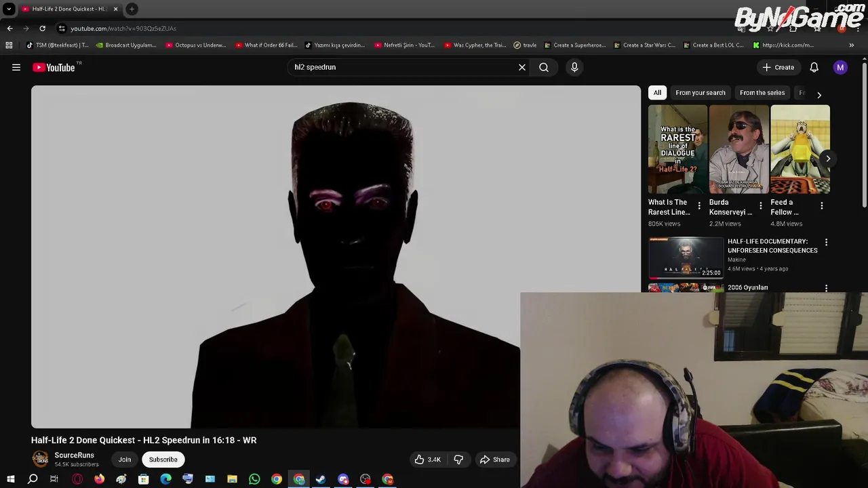Viewport: 868px width, 488px height.
Task: Open the Windows Start menu
Action: tap(10, 479)
